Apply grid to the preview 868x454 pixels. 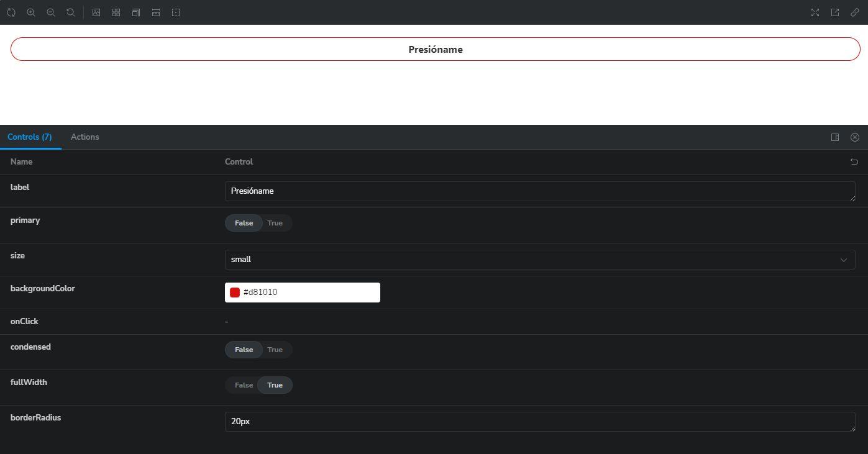coord(116,12)
